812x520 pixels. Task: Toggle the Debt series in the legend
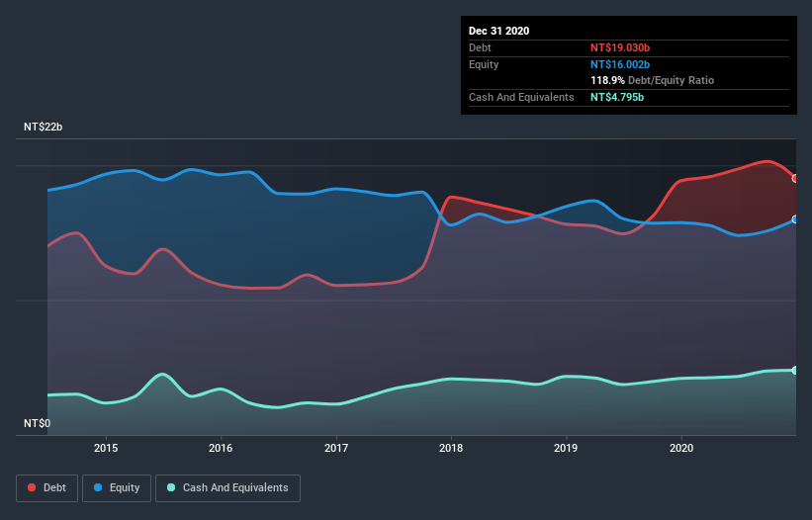tap(46, 488)
